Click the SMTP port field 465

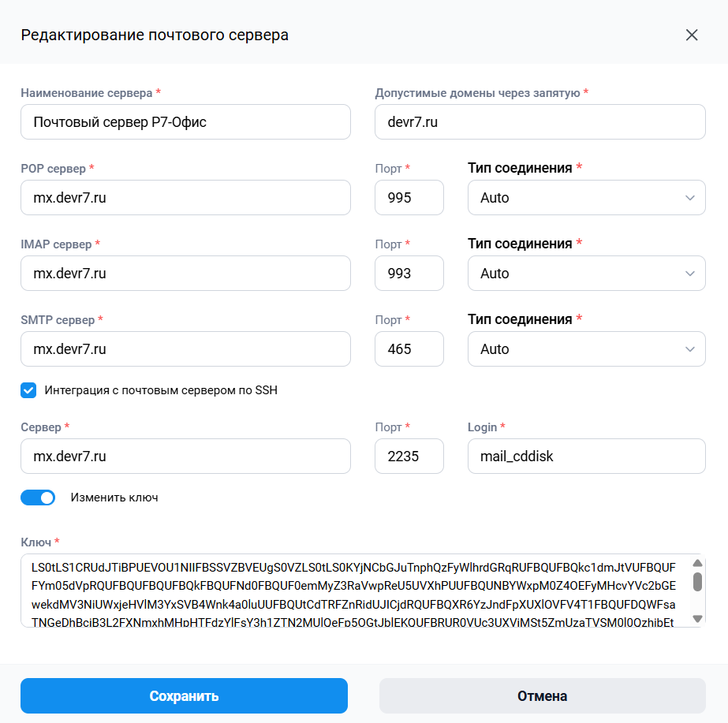409,349
